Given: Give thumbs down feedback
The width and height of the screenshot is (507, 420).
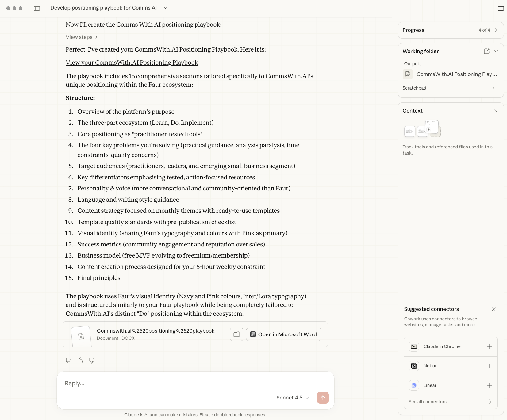Looking at the screenshot, I should coord(92,361).
